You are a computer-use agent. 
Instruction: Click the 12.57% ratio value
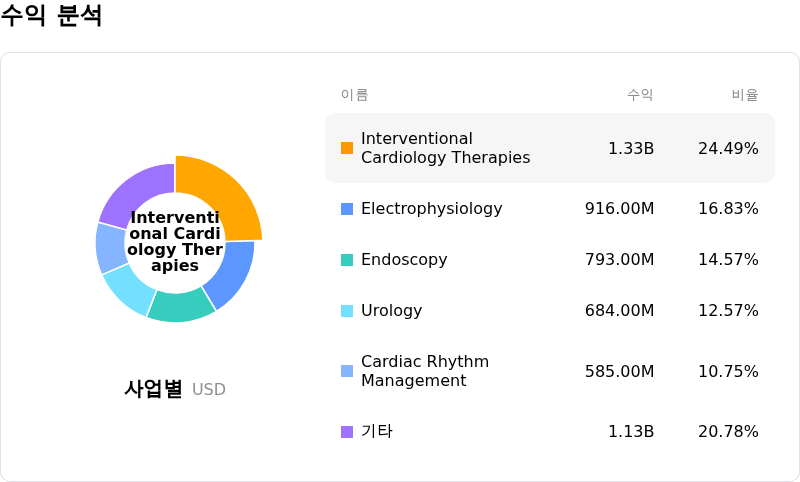728,311
